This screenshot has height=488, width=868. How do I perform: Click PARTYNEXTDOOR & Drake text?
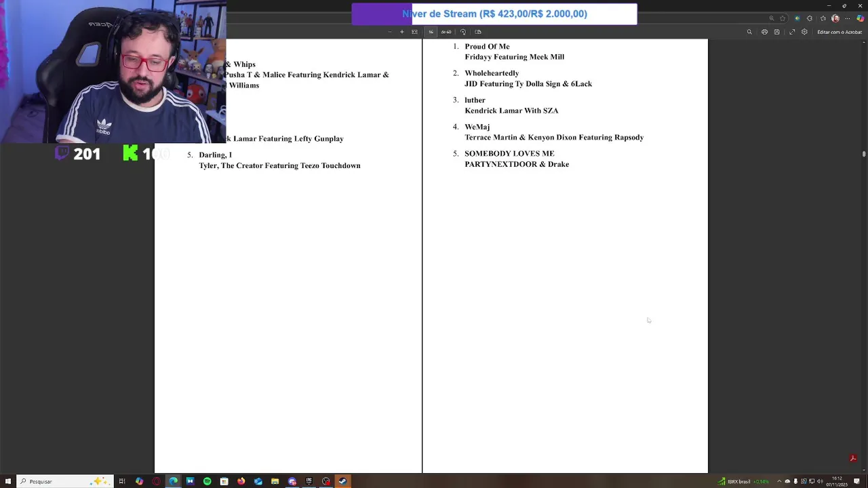click(517, 164)
